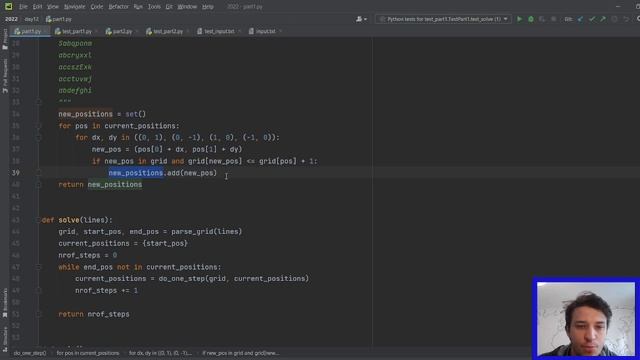Open the Pull Requests tool window
The image size is (640, 360).
5,76
